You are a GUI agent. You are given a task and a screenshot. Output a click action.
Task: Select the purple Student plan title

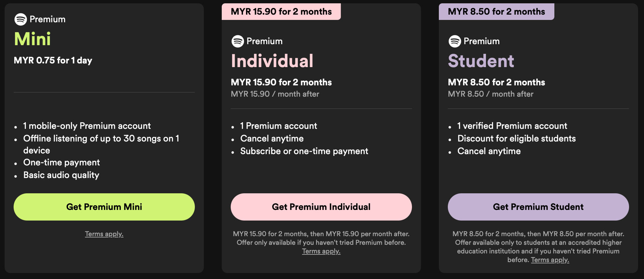pyautogui.click(x=481, y=61)
